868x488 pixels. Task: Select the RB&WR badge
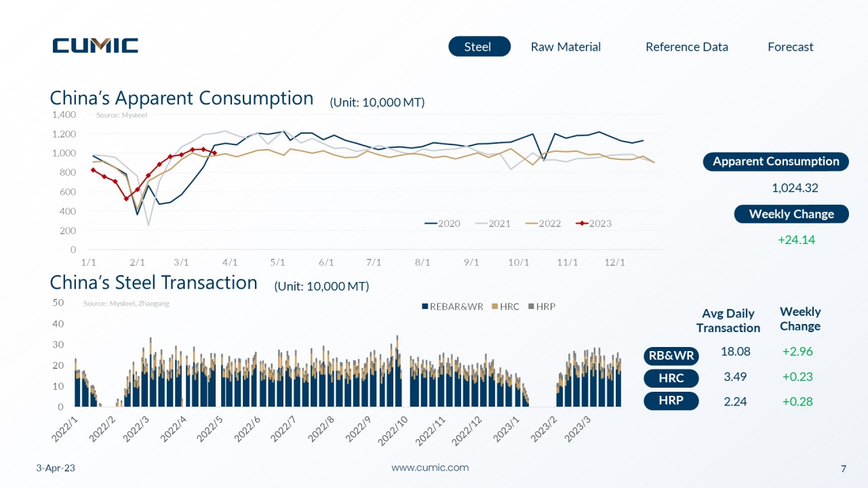coord(671,356)
